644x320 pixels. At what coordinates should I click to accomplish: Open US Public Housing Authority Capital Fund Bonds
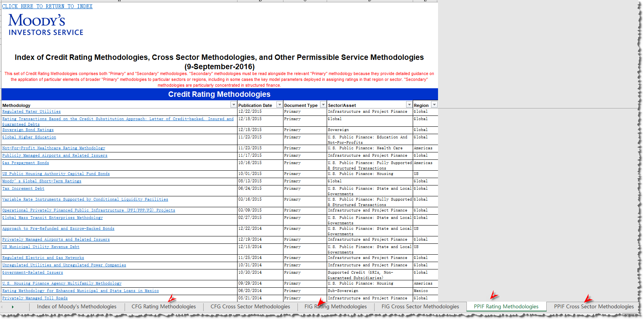[x=56, y=174]
